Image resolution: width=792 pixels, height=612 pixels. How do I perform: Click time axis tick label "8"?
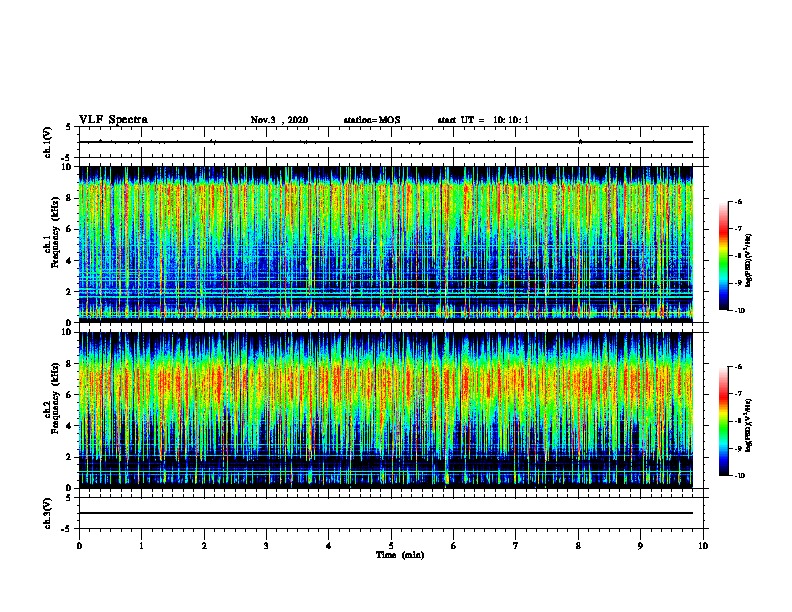pyautogui.click(x=578, y=546)
